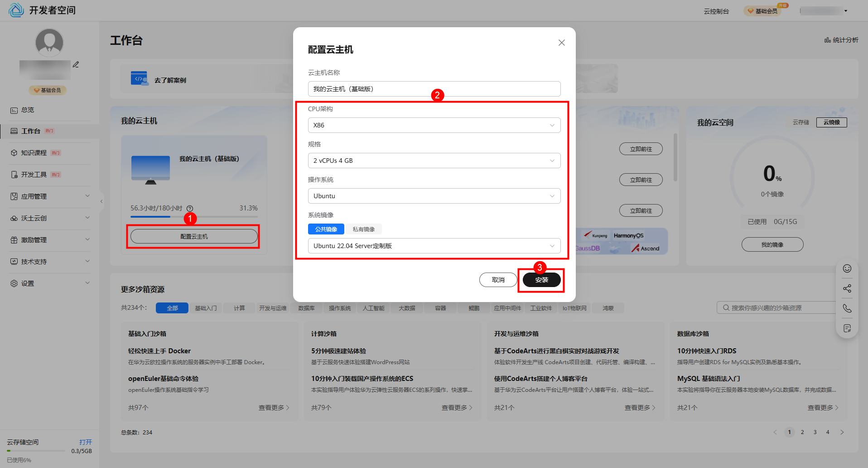Image resolution: width=868 pixels, height=468 pixels.
Task: Open the CPU架构 dropdown showing X86
Action: 434,125
